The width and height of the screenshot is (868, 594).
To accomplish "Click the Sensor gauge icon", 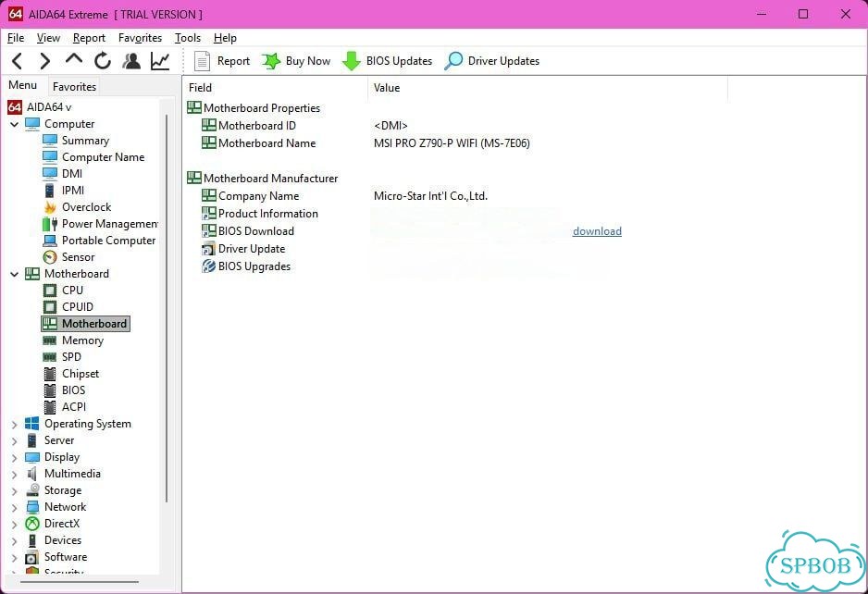I will pos(50,257).
